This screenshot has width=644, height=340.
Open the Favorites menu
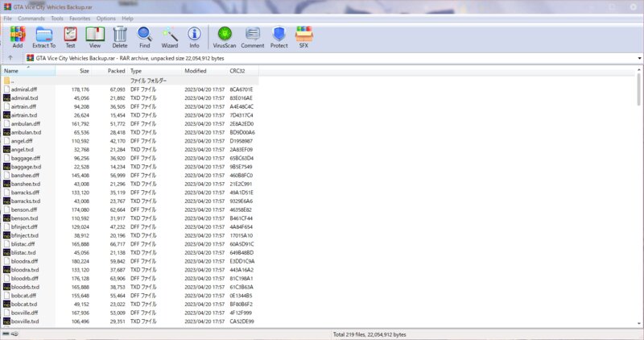pyautogui.click(x=80, y=19)
